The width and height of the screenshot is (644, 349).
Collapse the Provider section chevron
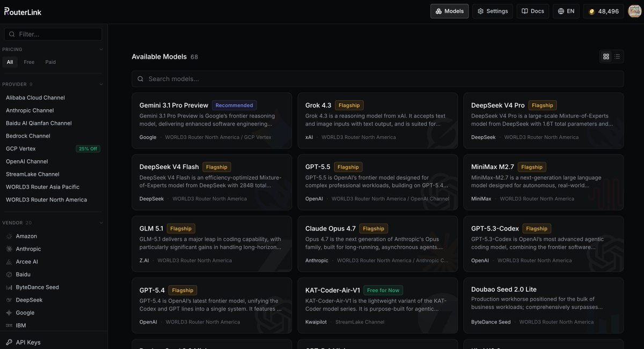101,84
